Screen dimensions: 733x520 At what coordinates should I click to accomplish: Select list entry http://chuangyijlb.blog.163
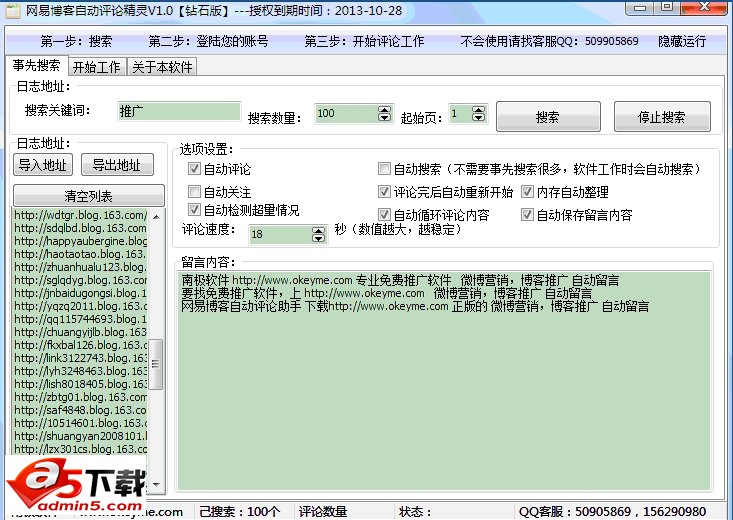[x=80, y=332]
